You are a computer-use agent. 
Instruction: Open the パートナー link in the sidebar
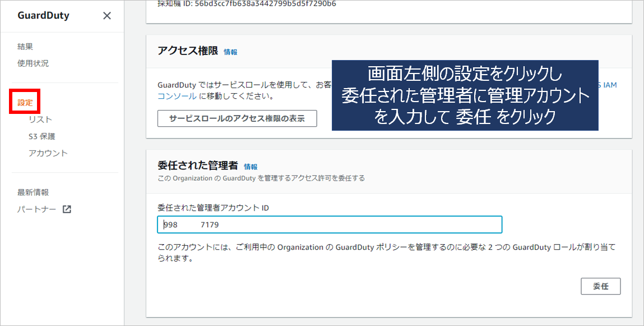[x=37, y=209]
